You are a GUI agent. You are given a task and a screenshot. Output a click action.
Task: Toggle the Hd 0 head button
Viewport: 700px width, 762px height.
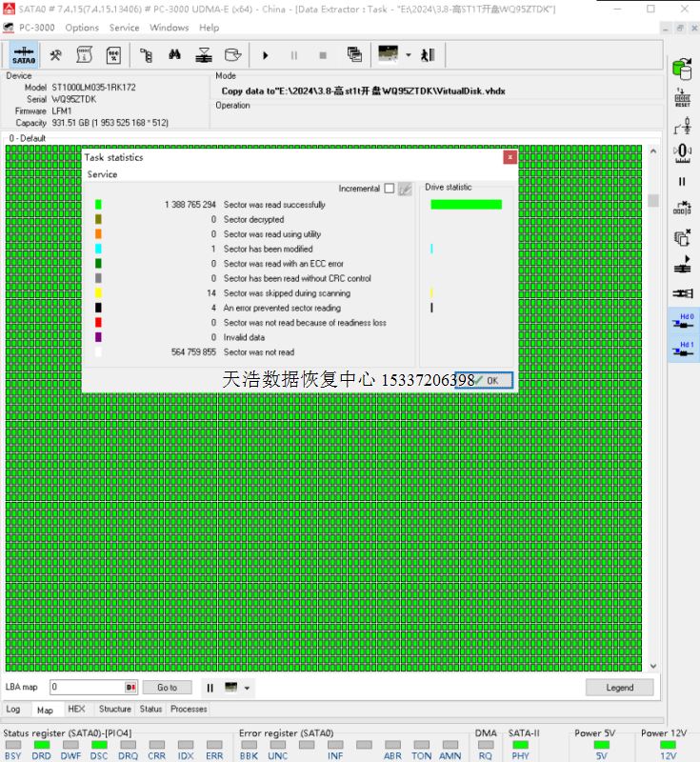pos(682,322)
